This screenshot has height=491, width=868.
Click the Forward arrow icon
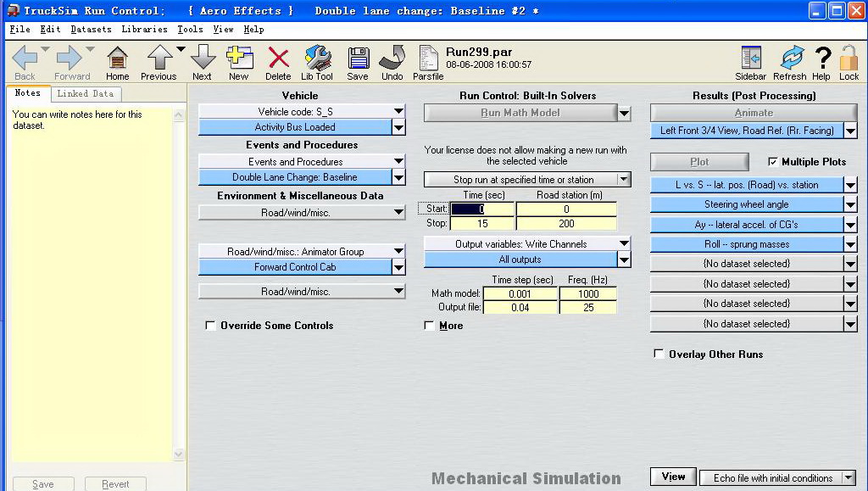click(70, 58)
